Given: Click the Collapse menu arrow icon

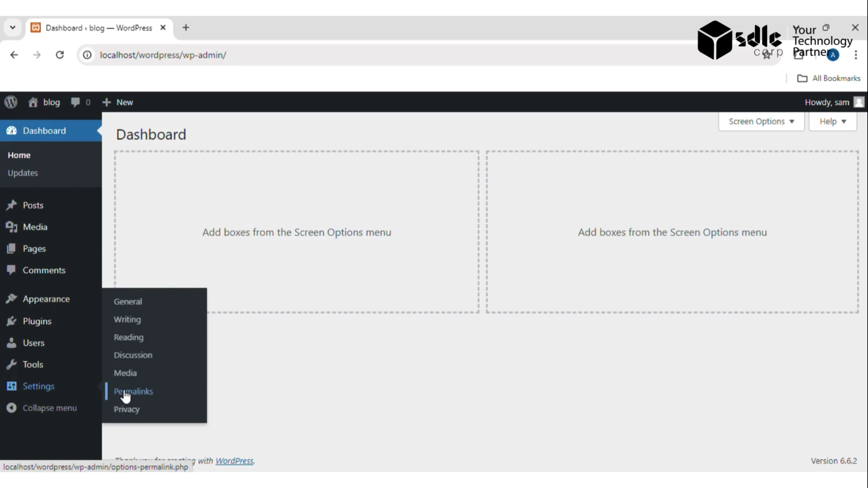Looking at the screenshot, I should tap(11, 408).
